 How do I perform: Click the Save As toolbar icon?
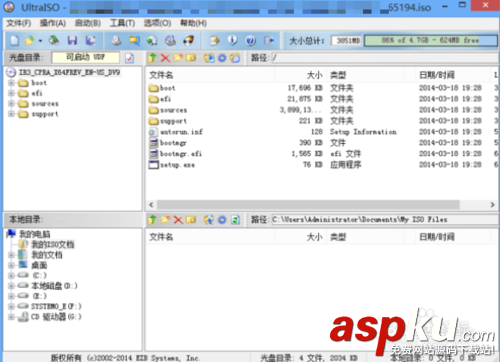[90, 41]
